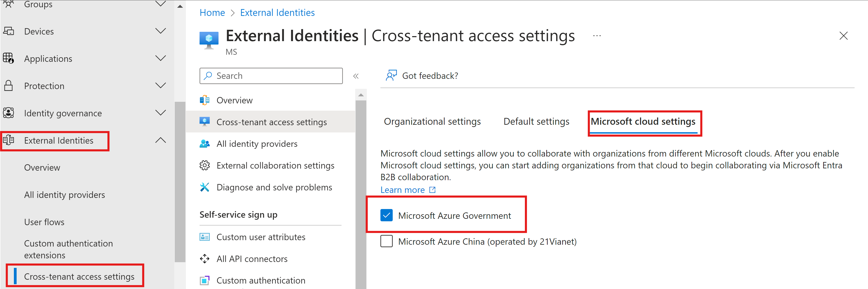Open Custom user attributes item

click(x=261, y=237)
